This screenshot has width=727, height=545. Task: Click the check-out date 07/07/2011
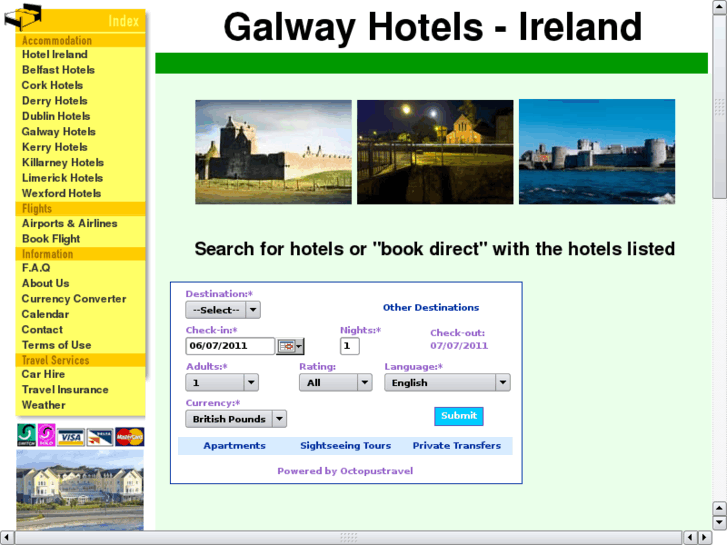coord(459,346)
